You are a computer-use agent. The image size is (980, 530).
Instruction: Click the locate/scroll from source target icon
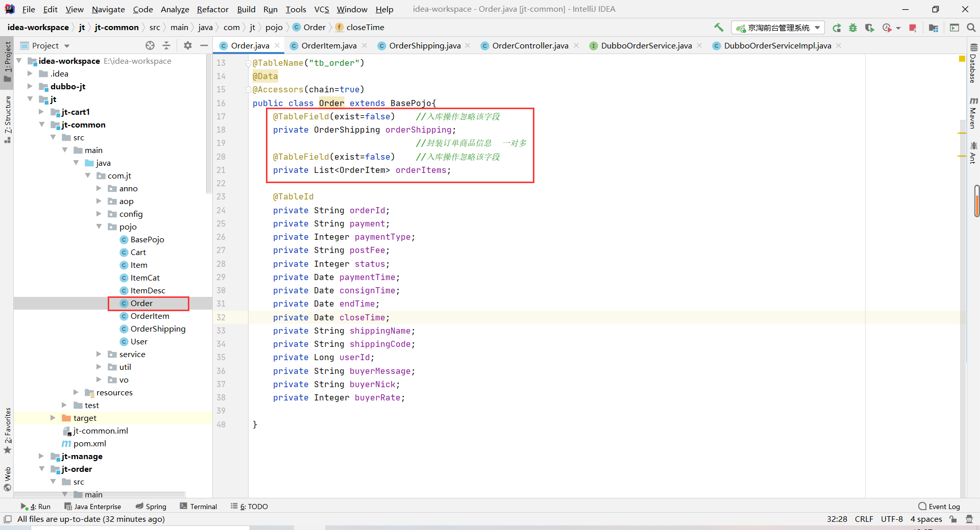[150, 45]
